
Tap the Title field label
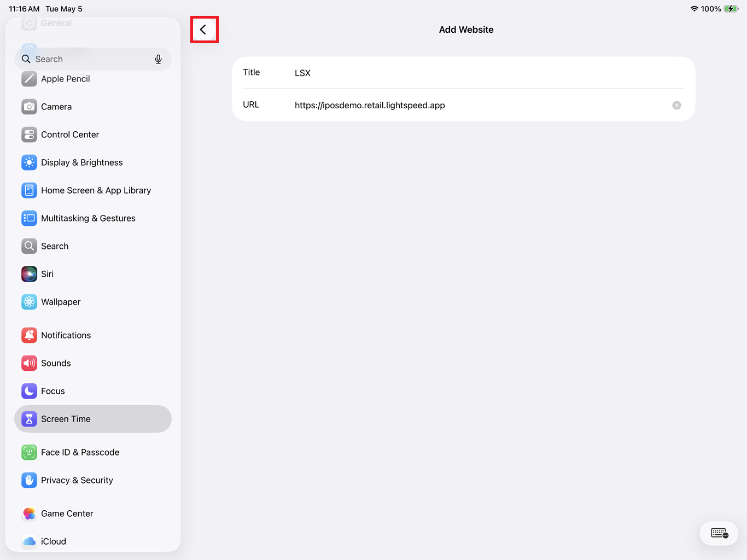(252, 72)
